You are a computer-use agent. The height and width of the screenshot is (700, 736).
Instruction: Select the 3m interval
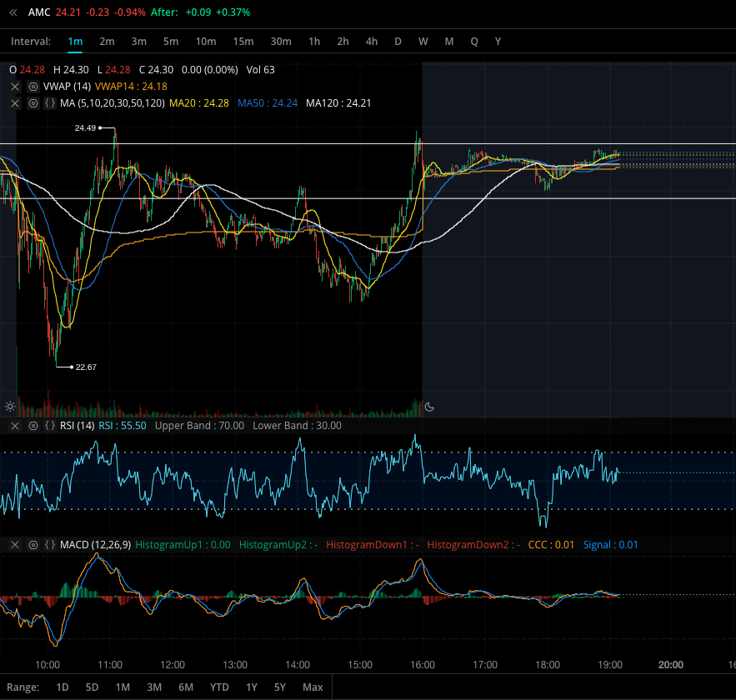pyautogui.click(x=139, y=42)
